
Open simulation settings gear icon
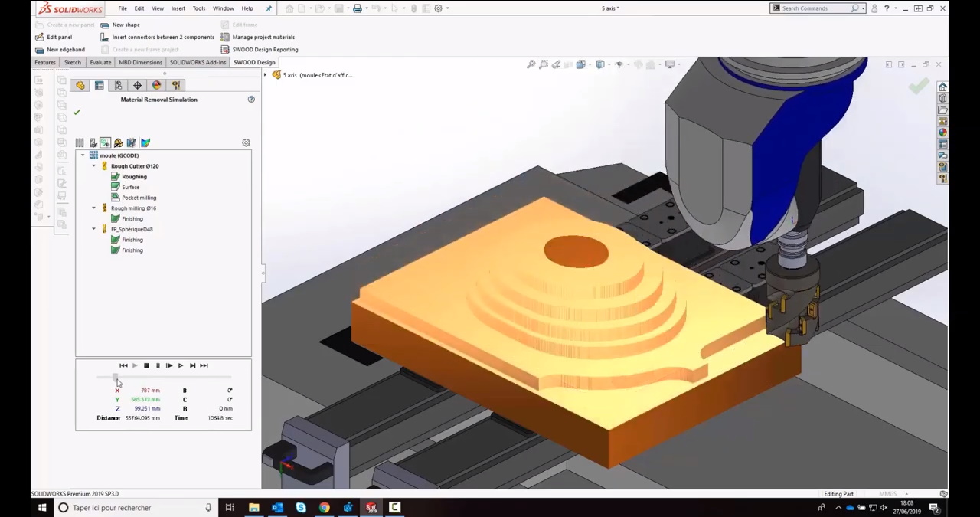point(246,142)
